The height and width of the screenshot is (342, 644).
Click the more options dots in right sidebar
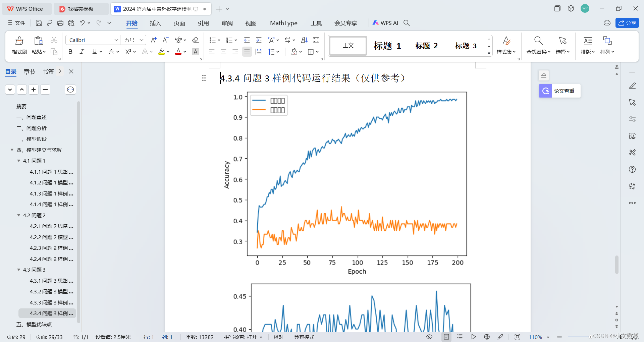tap(632, 203)
